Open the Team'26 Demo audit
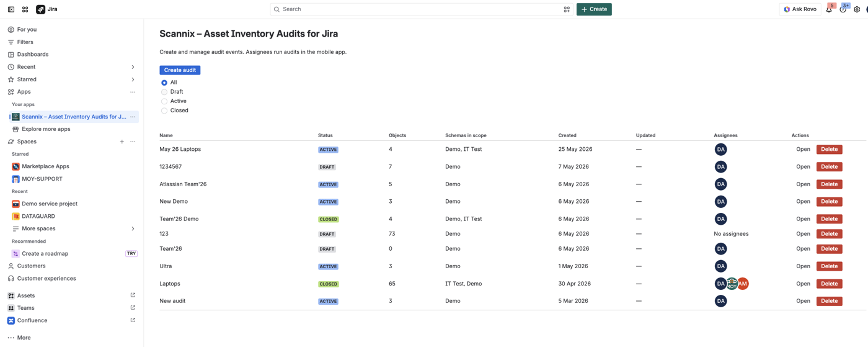The image size is (868, 347). pos(803,219)
